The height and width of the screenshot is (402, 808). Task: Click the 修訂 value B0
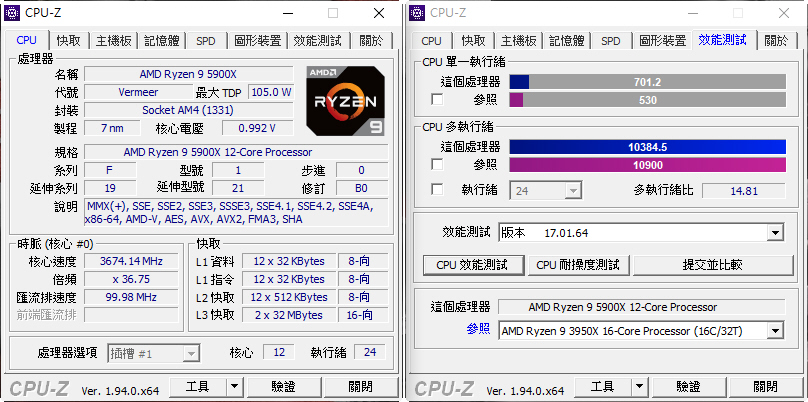tap(362, 188)
